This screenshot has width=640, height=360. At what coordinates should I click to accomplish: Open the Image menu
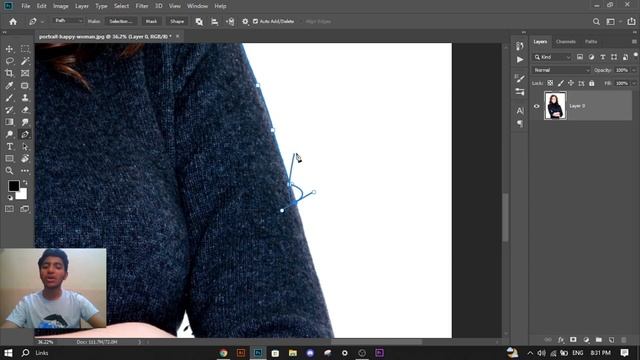pyautogui.click(x=60, y=6)
